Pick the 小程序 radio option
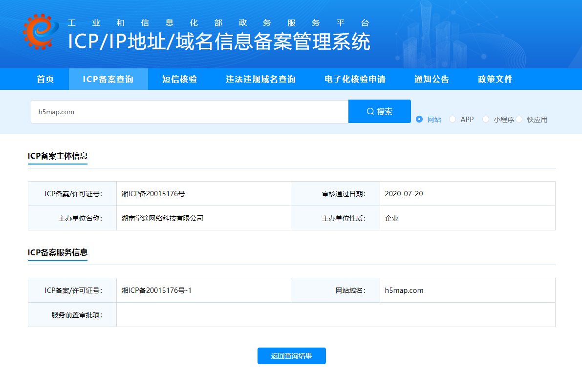 coord(486,119)
